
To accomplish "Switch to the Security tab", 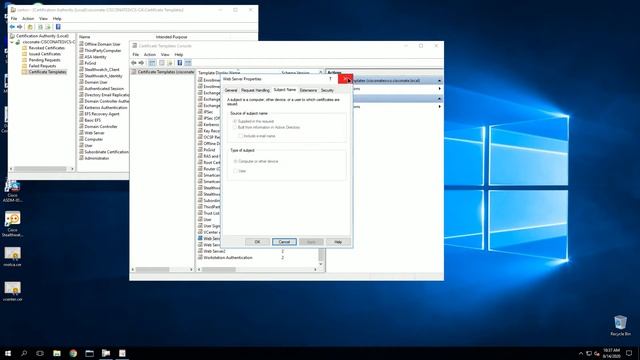I will pyautogui.click(x=327, y=90).
